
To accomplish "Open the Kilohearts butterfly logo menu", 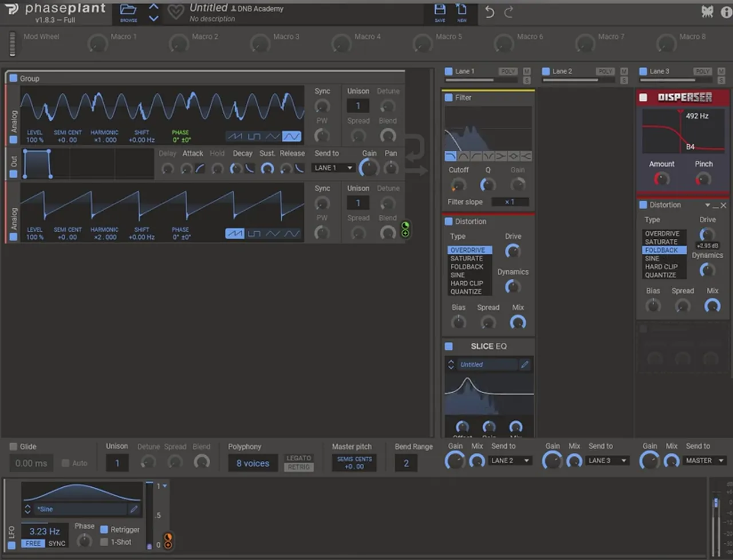I will click(x=707, y=11).
